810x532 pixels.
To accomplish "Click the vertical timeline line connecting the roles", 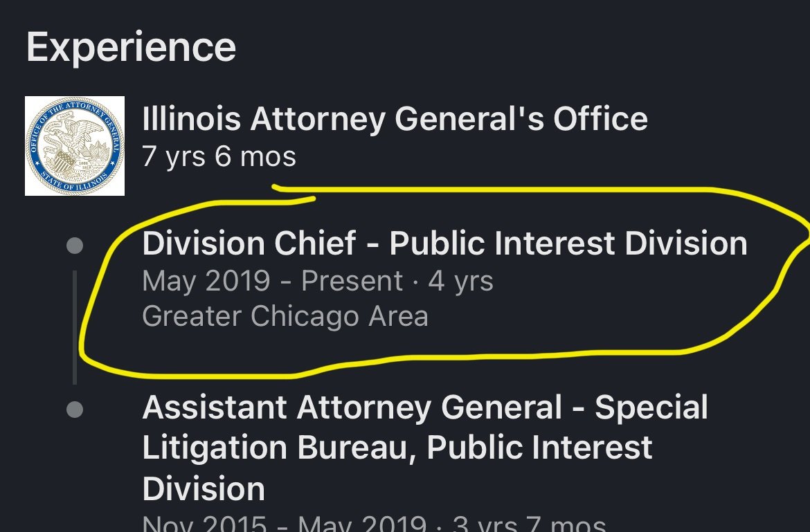I will pos(75,325).
